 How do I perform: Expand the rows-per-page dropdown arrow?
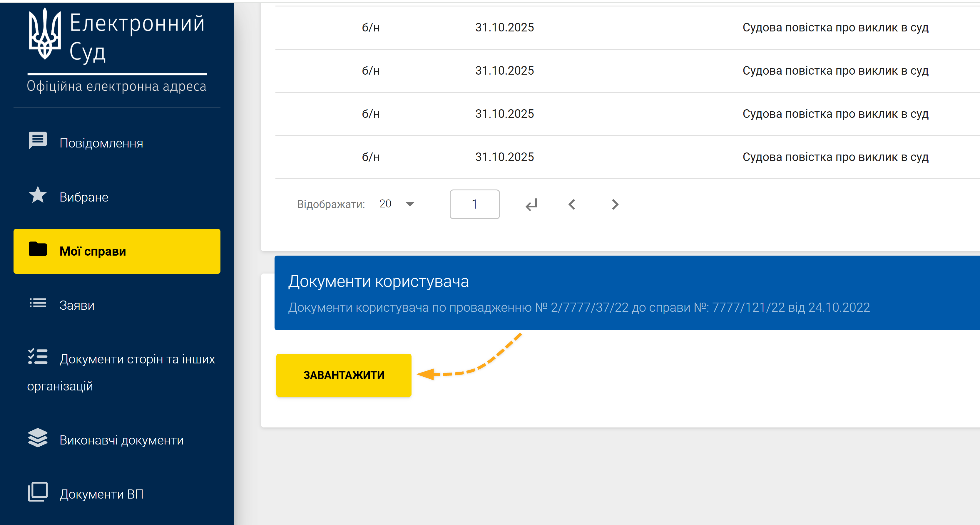point(410,204)
